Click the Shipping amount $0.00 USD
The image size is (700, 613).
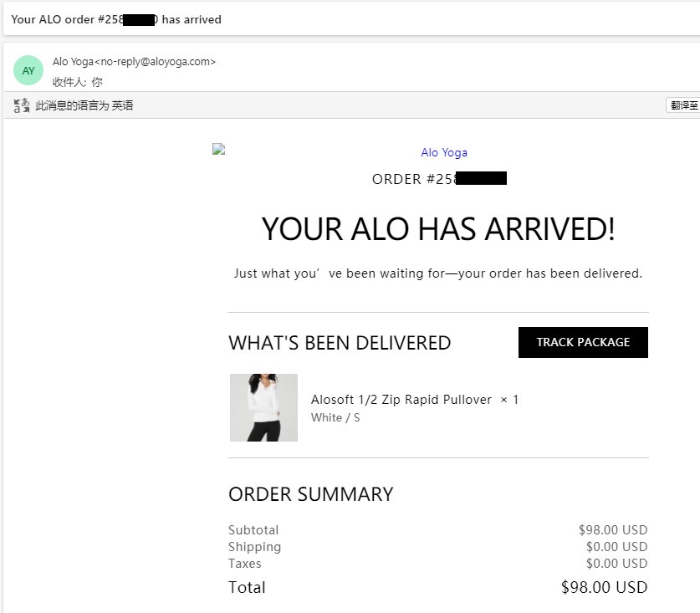(x=616, y=547)
